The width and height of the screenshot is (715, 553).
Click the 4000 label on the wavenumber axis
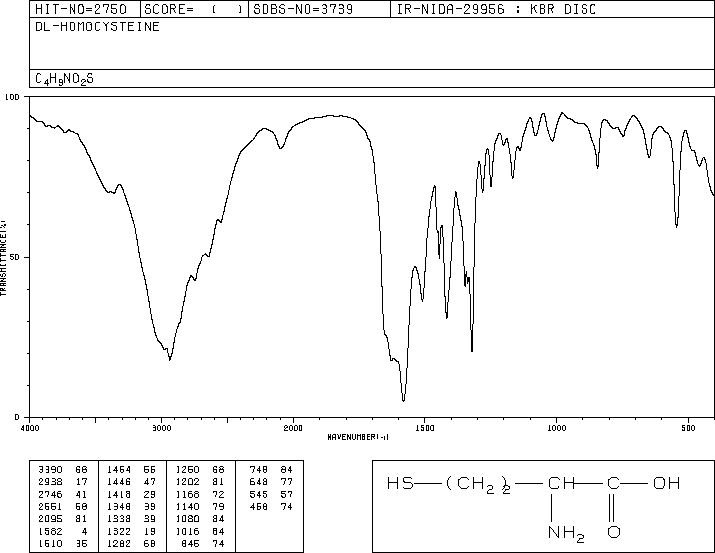pos(30,428)
